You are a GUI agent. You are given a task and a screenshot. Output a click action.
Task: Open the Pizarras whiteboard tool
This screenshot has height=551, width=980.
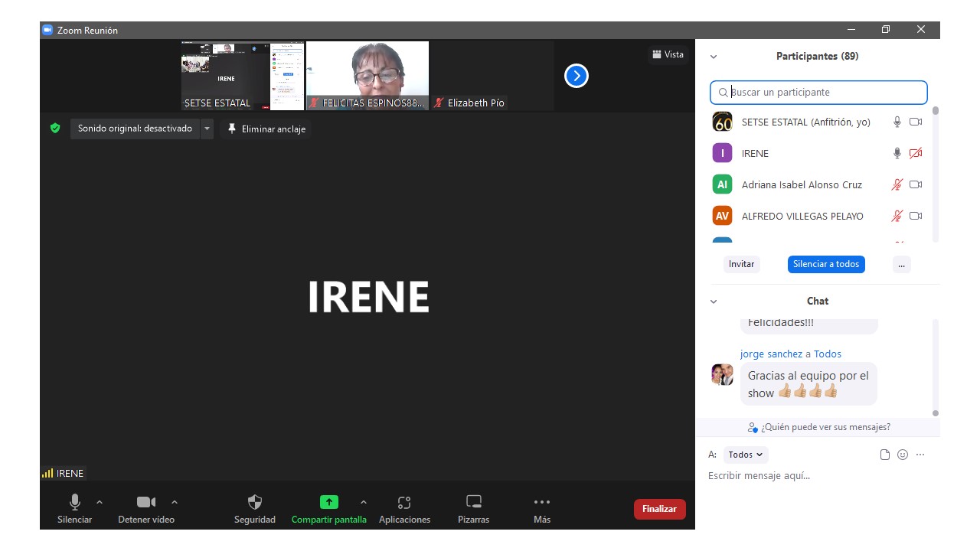(473, 503)
